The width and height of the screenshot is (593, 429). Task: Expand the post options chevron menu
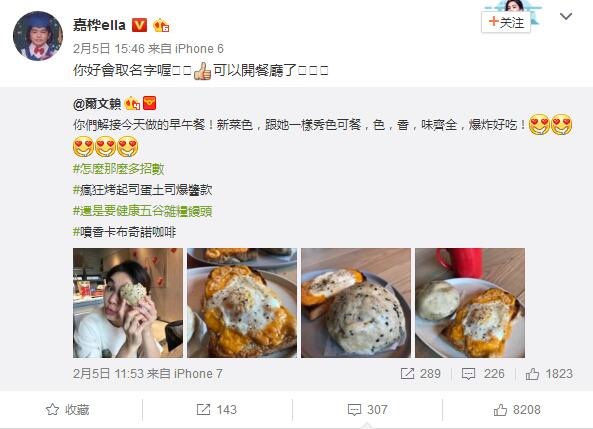566,16
